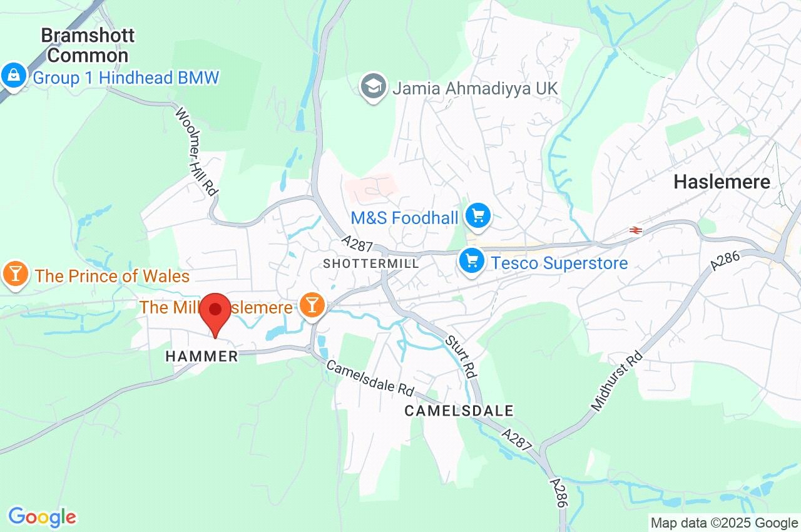Select the Group 1 Hindhead BMW lock icon
Screen dimensions: 801x532
[13, 76]
